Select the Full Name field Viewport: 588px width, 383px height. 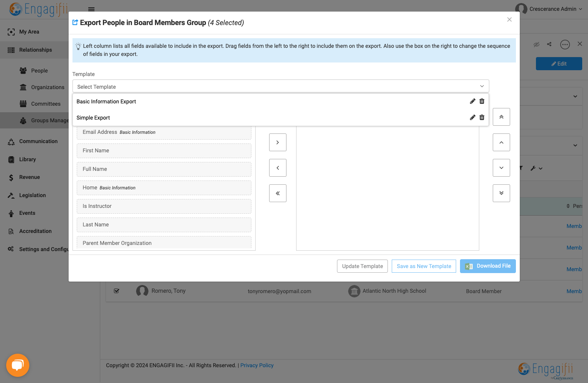coord(164,169)
